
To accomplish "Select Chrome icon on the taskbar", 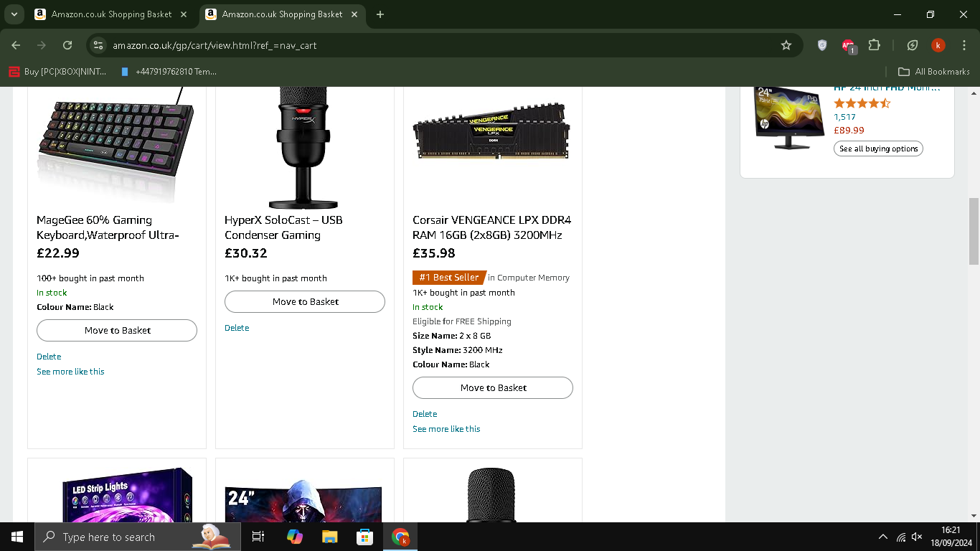I will tap(400, 537).
